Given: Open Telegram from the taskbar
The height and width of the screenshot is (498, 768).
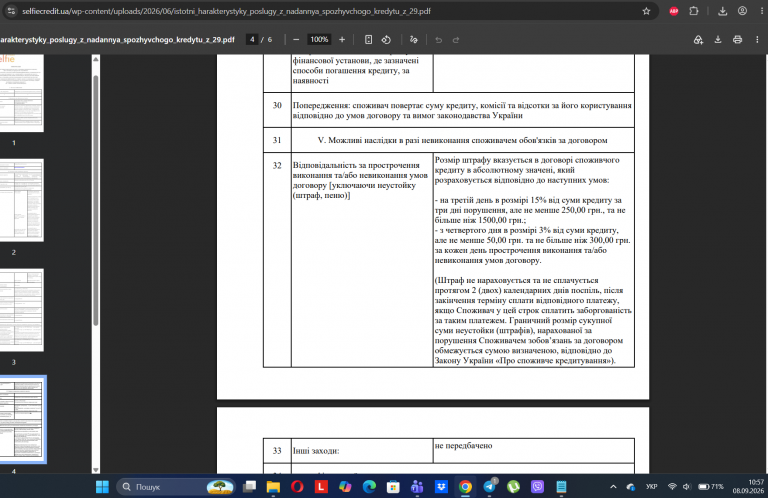Looking at the screenshot, I should pos(489,487).
